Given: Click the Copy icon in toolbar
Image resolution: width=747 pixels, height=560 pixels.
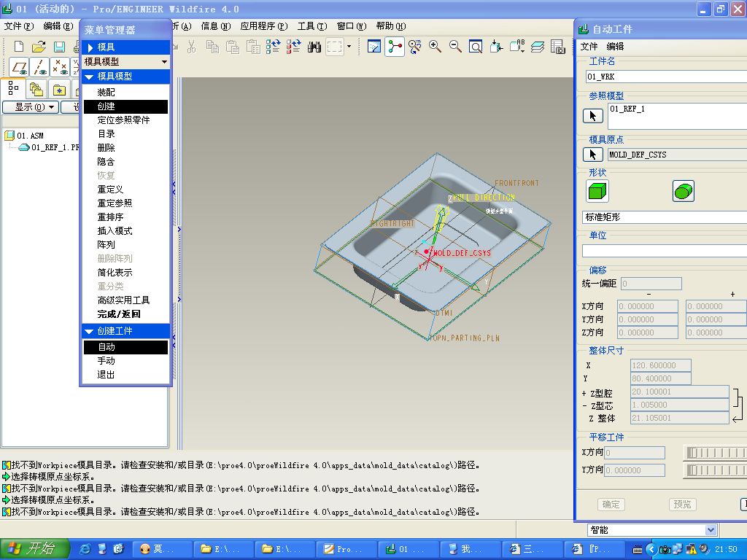Looking at the screenshot, I should click(x=212, y=47).
